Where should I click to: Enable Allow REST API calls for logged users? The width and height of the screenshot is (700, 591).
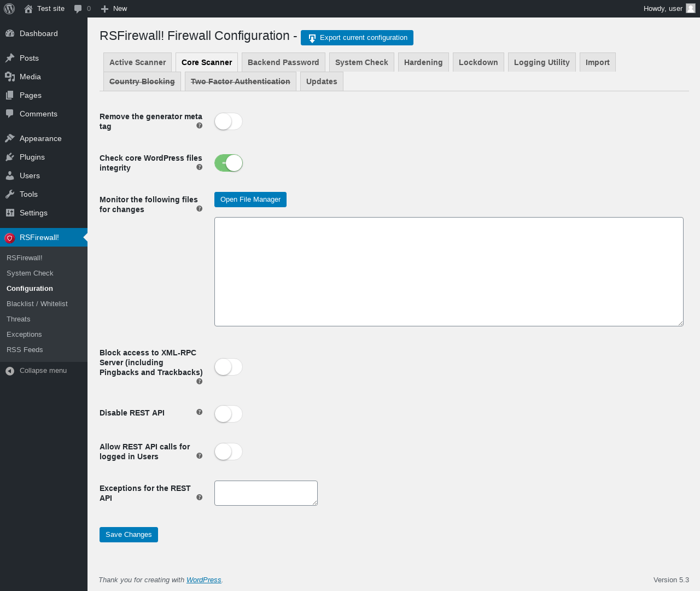pos(229,452)
